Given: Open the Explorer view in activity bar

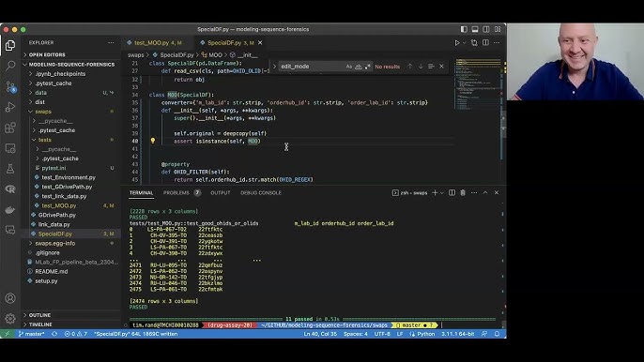Looking at the screenshot, I should pyautogui.click(x=10, y=45).
